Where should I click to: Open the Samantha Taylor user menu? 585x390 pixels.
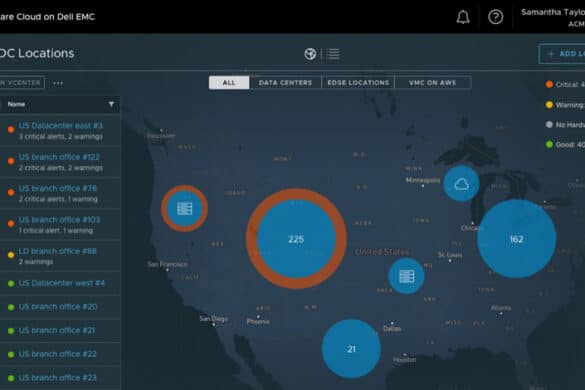click(x=553, y=17)
